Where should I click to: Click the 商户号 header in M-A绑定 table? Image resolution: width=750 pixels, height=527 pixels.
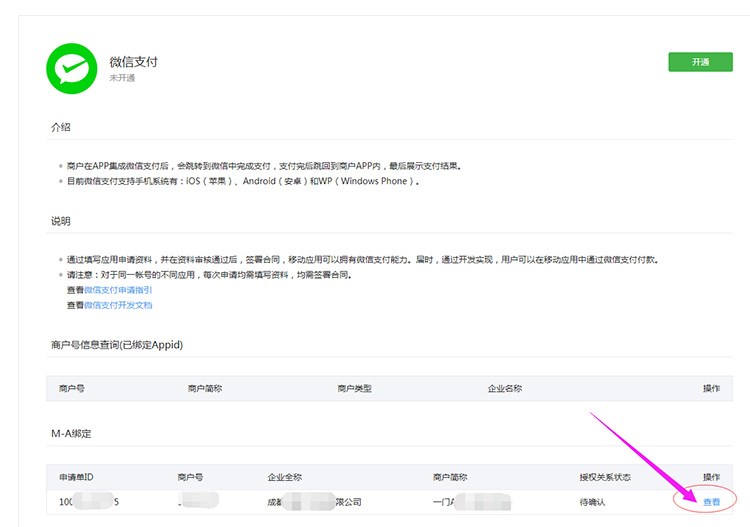(190, 477)
